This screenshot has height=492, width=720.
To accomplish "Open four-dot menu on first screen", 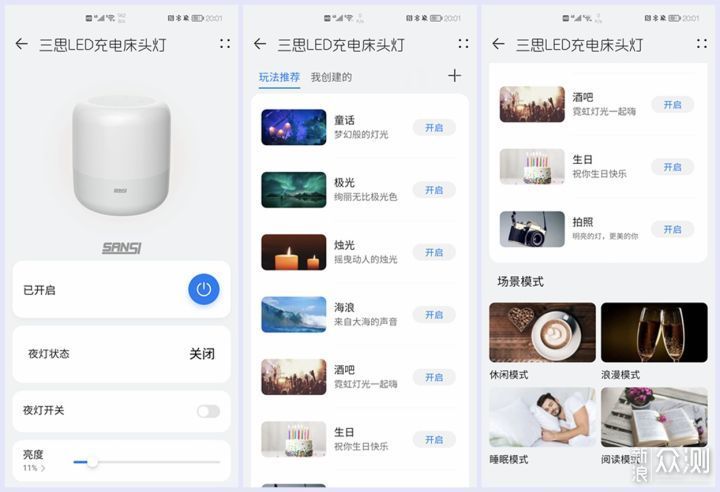I will tap(225, 44).
